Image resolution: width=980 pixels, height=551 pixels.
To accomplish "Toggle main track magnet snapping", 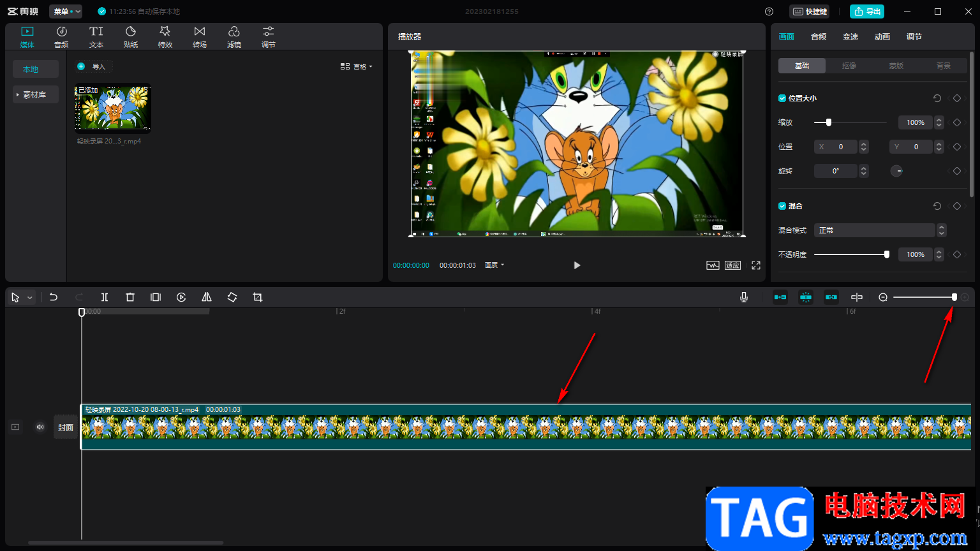I will point(780,297).
